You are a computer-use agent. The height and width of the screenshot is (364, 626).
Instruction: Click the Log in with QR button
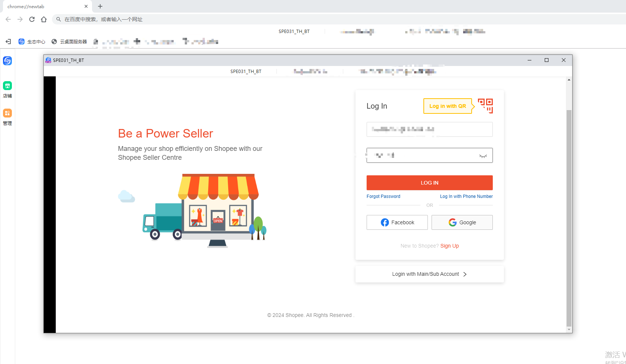pos(448,106)
